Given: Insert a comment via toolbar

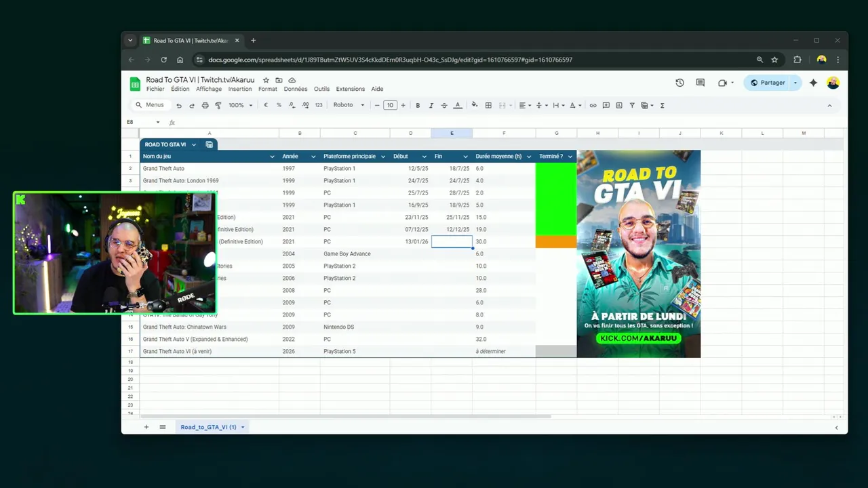Looking at the screenshot, I should click(x=606, y=105).
